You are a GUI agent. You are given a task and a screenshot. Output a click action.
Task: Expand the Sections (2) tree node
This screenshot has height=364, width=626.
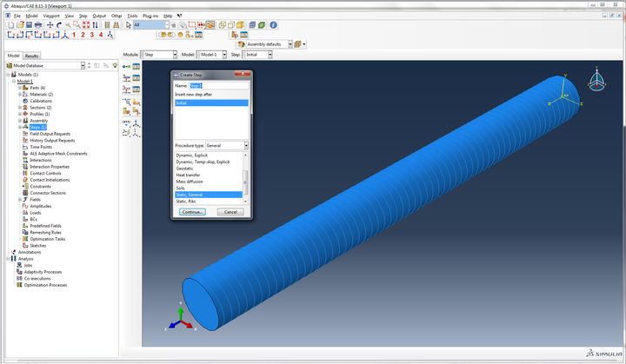(19, 108)
